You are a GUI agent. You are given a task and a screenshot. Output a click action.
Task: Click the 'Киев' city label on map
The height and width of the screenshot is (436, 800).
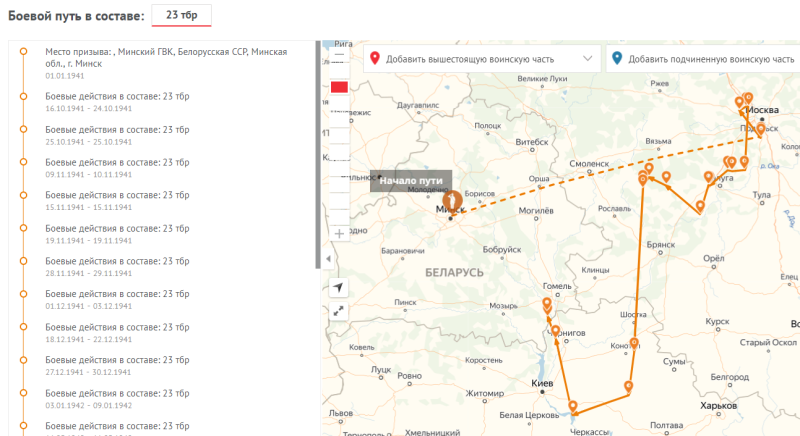click(542, 383)
